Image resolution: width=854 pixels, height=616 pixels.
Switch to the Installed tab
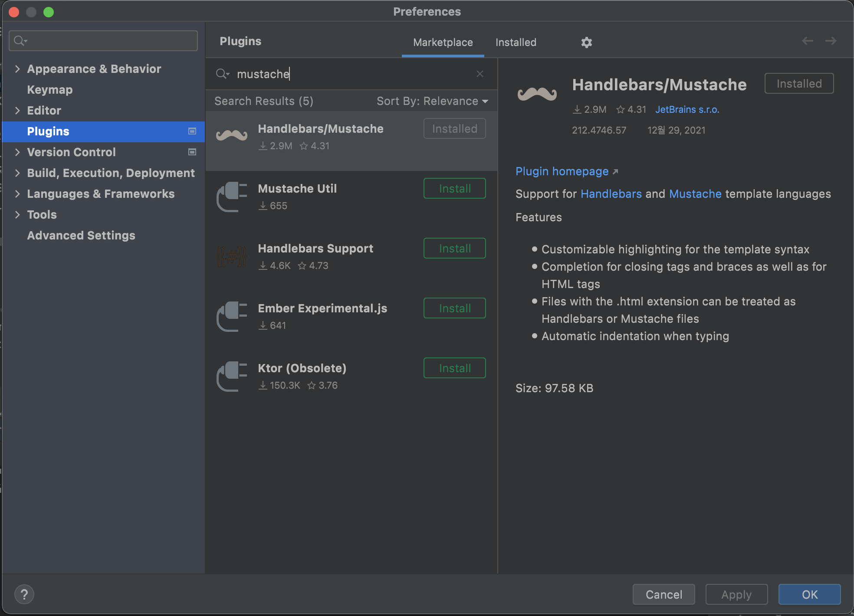click(516, 42)
